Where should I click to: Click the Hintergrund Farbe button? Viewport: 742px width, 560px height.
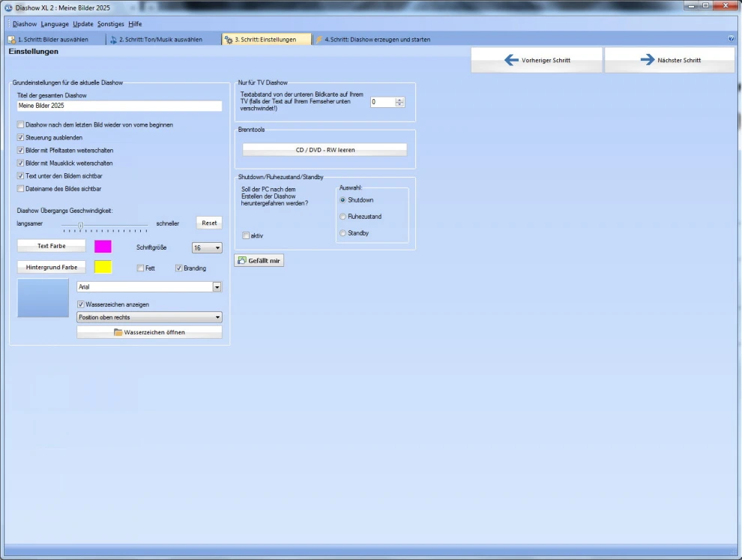[52, 268]
